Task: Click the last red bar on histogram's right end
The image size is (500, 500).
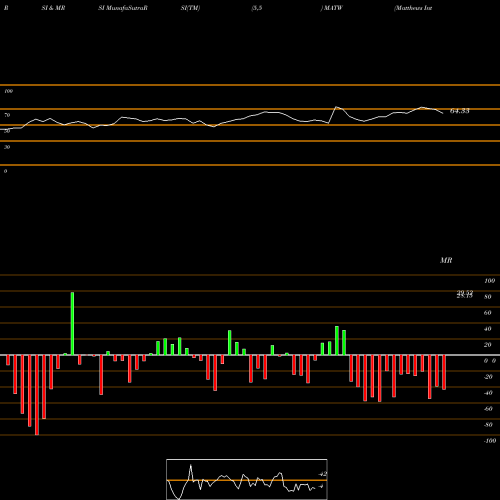Action: 444,372
